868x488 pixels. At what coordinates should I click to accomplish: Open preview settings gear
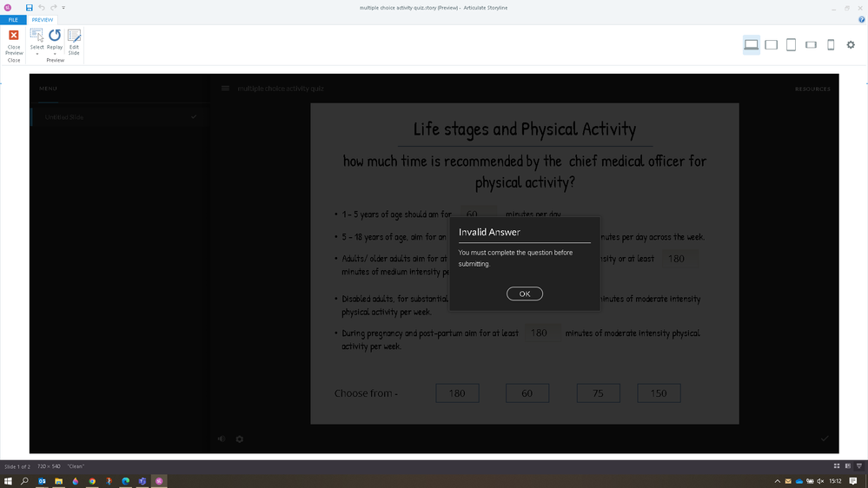point(851,44)
